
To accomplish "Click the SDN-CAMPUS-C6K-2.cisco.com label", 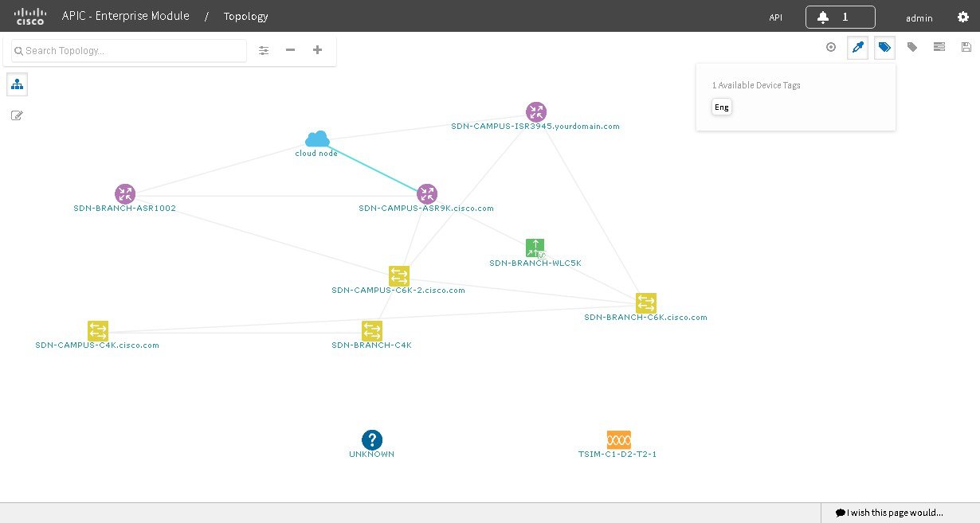I will pyautogui.click(x=398, y=291).
